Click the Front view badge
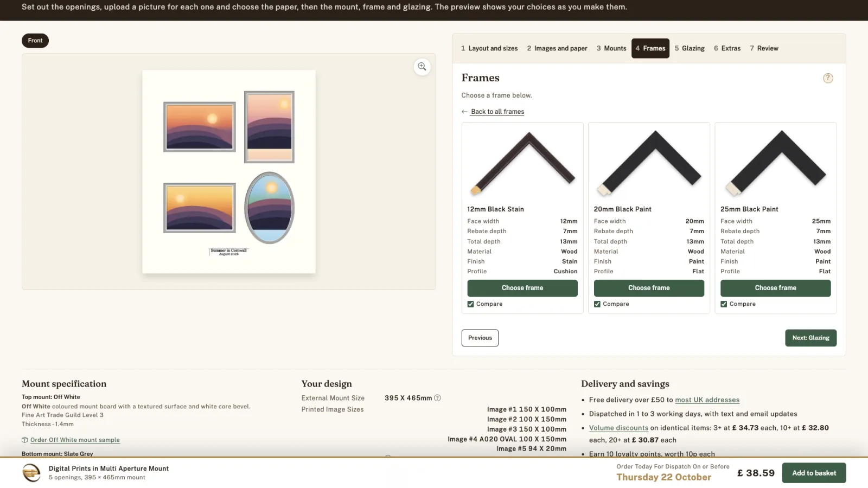The width and height of the screenshot is (868, 488). click(35, 41)
